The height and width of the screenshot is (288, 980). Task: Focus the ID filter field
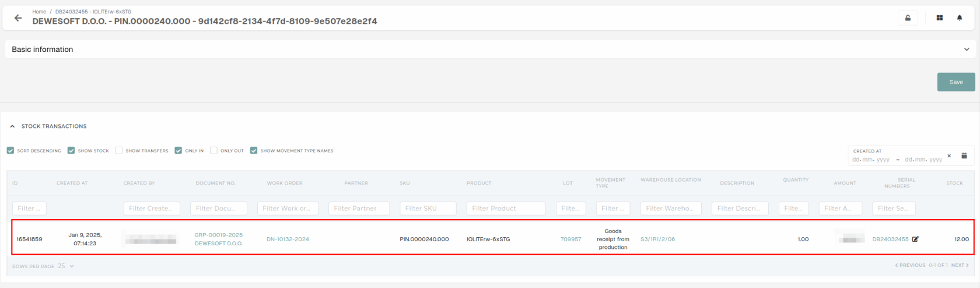tap(29, 208)
